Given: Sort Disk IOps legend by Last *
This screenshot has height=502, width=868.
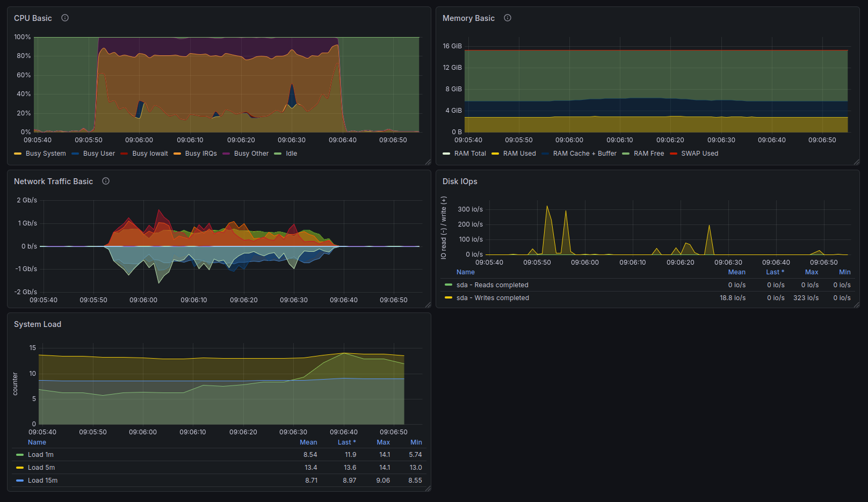Looking at the screenshot, I should 775,272.
